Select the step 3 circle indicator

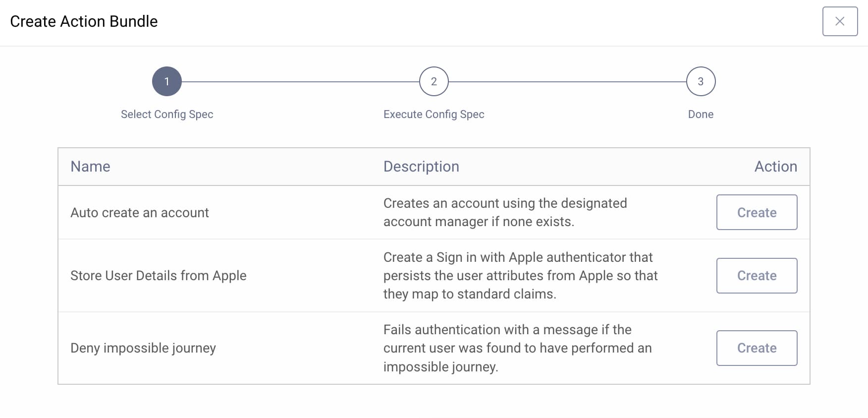point(701,81)
